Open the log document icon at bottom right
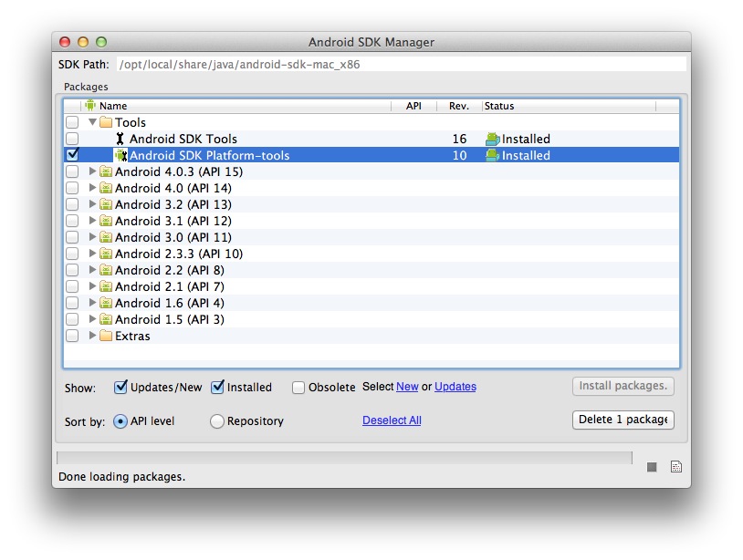 676,467
